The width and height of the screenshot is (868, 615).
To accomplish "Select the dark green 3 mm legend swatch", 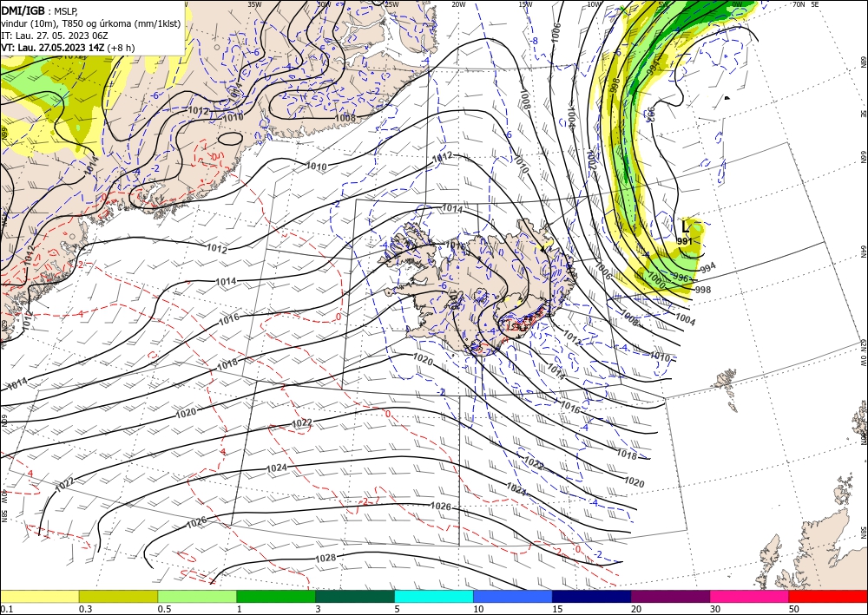I will (355, 596).
